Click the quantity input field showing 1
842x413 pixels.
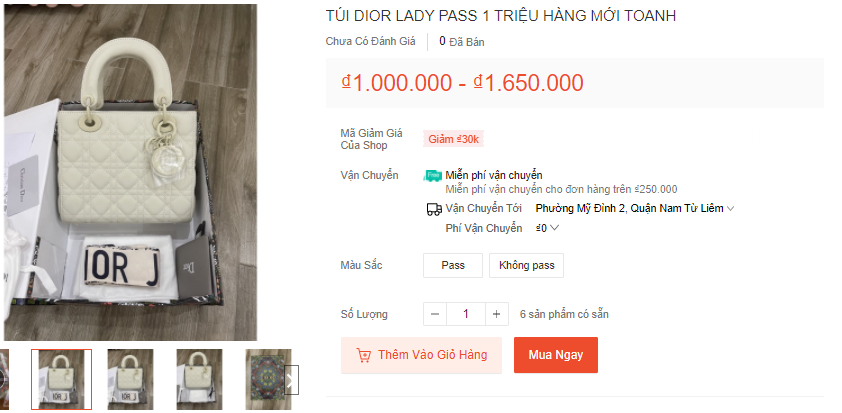(x=466, y=314)
